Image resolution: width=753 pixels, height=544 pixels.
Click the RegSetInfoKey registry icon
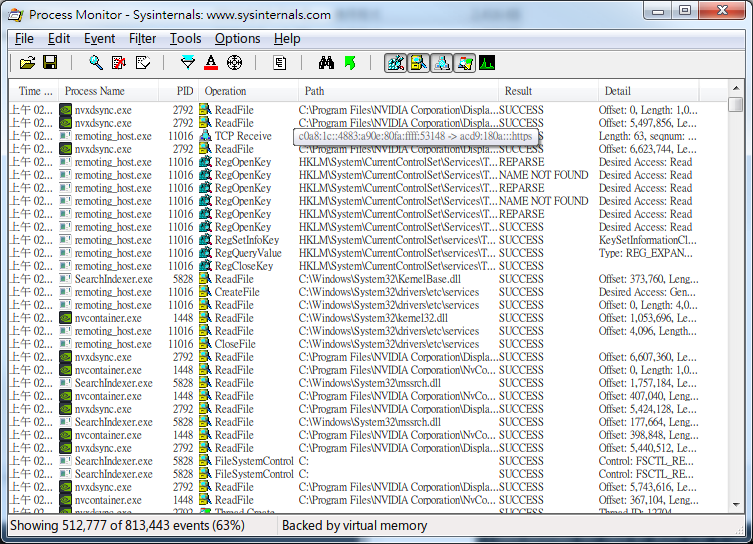tap(206, 240)
